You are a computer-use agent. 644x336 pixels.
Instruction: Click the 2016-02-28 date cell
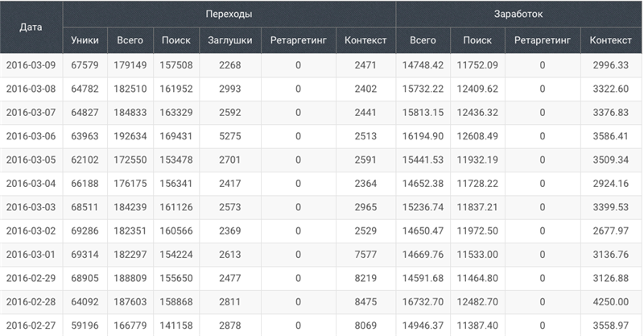(31, 302)
